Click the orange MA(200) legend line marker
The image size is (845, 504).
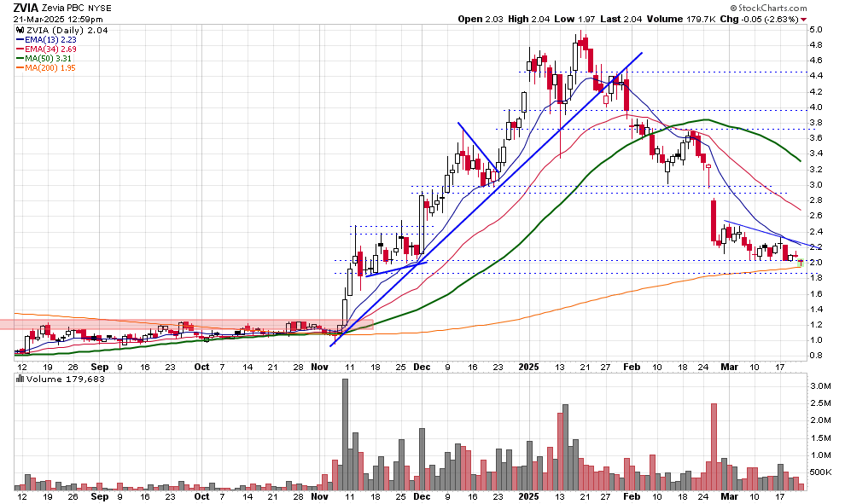pyautogui.click(x=20, y=67)
